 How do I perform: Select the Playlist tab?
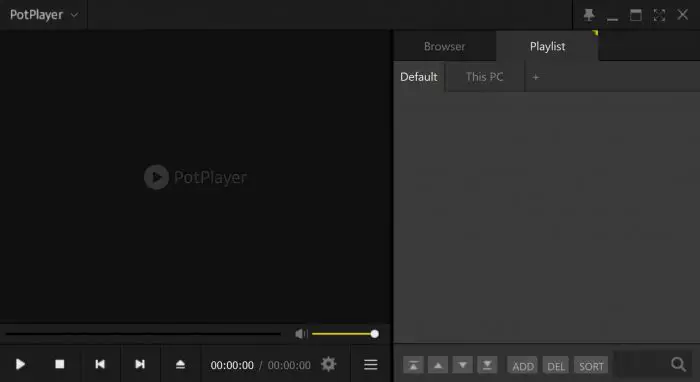[x=547, y=46]
